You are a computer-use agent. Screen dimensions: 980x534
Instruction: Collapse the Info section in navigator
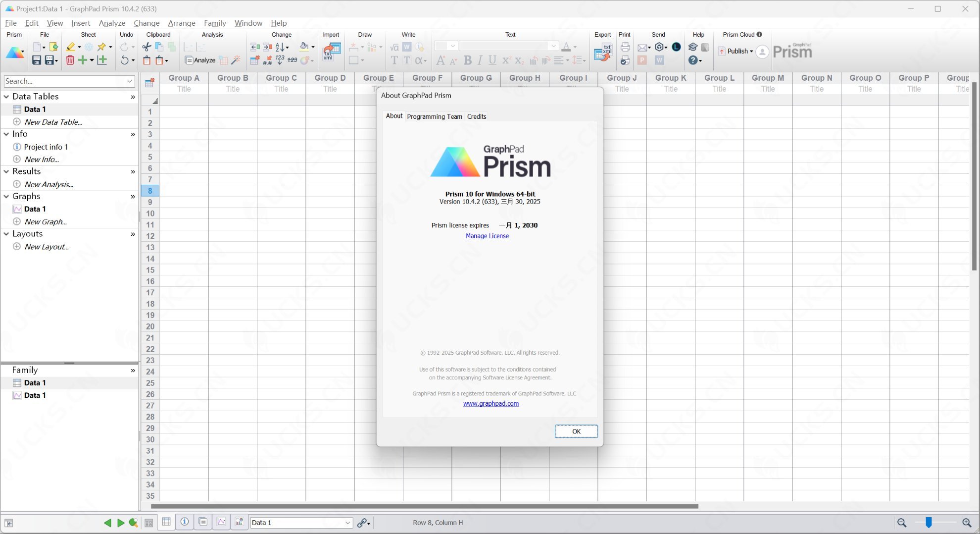point(6,134)
